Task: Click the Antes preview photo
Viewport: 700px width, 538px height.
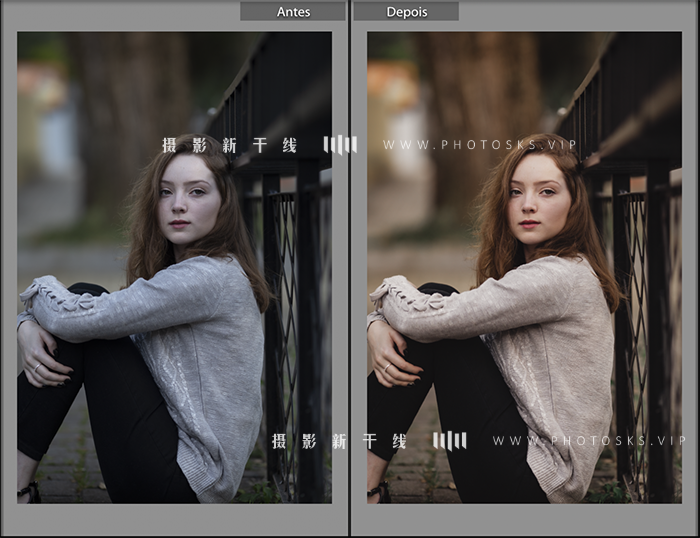Action: click(175, 267)
